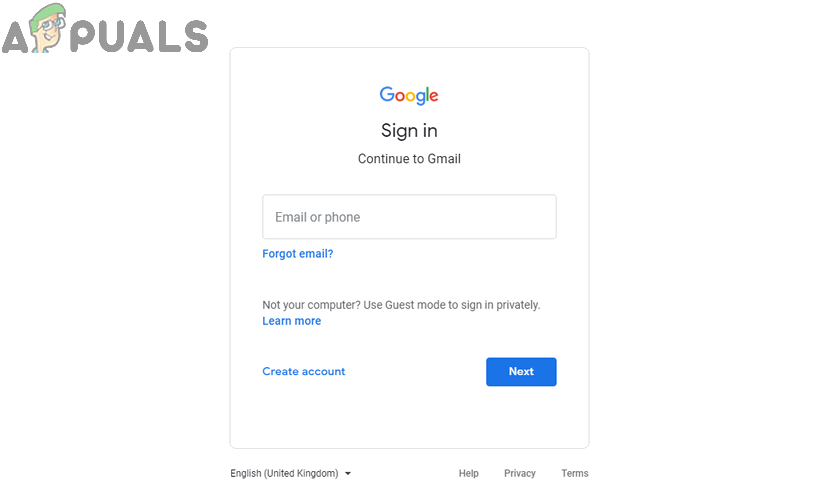Click the blue capital G in Google logo
This screenshot has width=819, height=500.
pos(386,94)
